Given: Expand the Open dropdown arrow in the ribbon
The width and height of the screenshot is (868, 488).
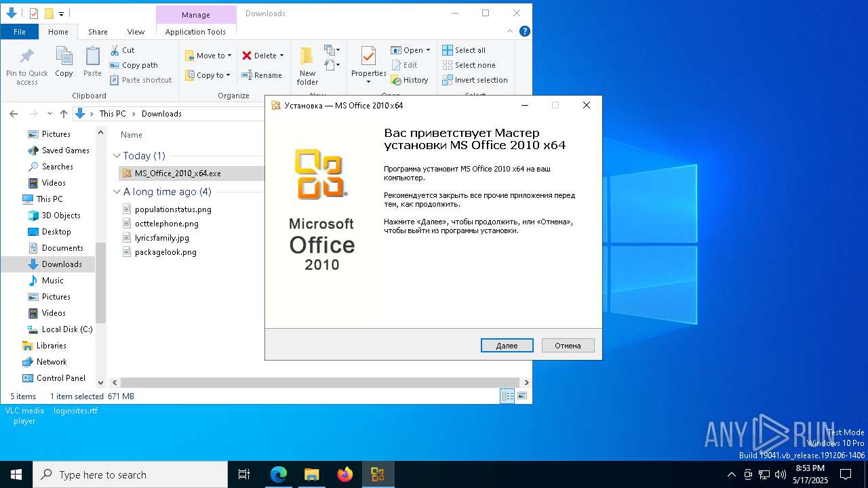Looking at the screenshot, I should coord(428,50).
